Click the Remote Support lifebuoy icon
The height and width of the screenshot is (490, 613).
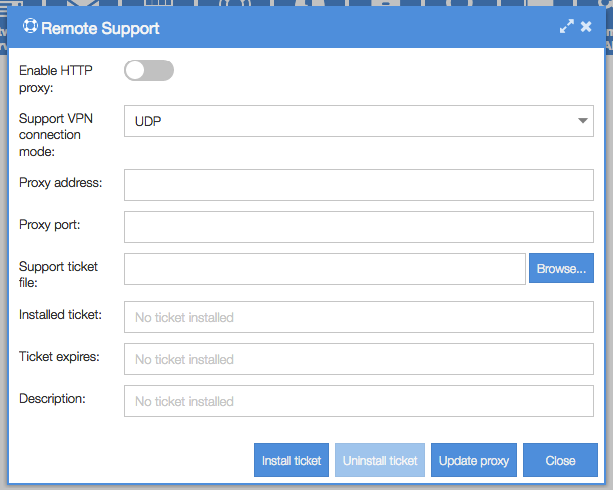tap(30, 26)
